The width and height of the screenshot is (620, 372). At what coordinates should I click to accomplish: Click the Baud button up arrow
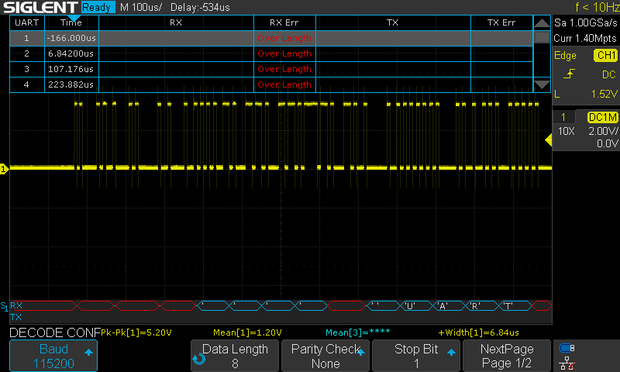(x=89, y=352)
